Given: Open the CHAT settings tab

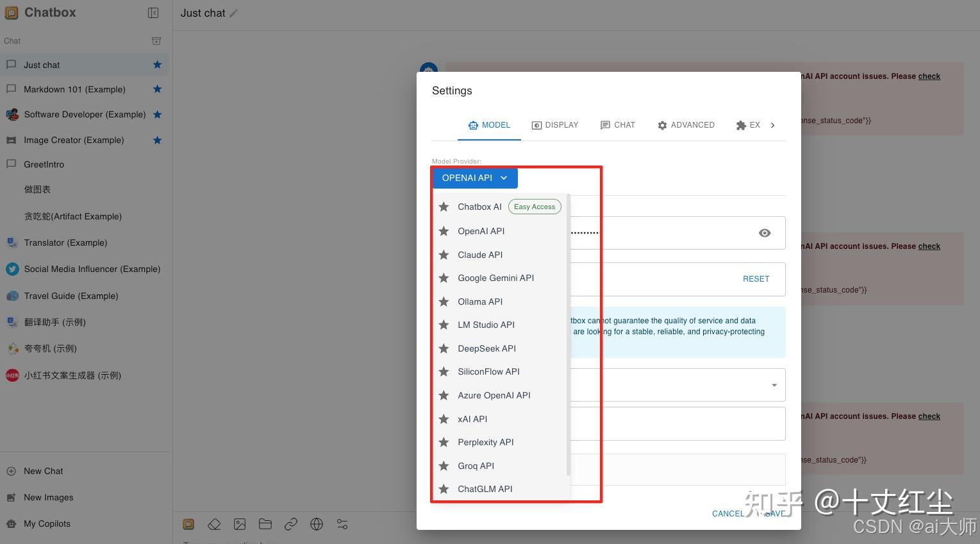Looking at the screenshot, I should 618,125.
